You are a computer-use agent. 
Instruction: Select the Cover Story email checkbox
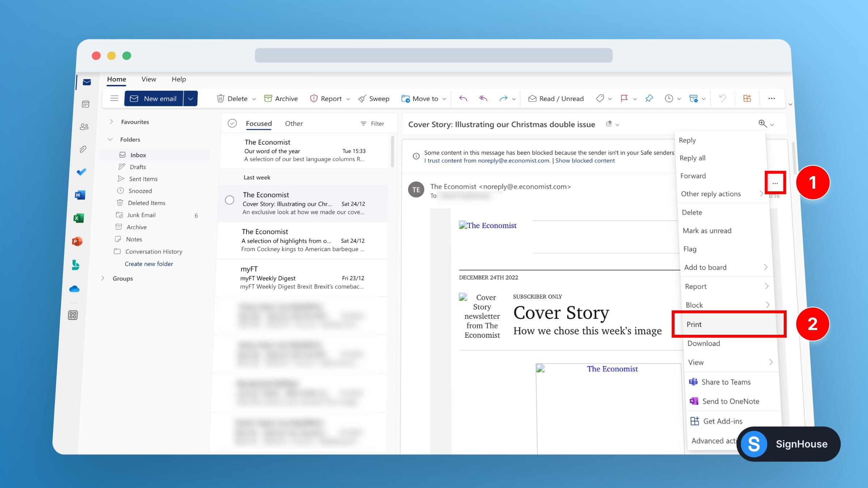click(x=230, y=200)
